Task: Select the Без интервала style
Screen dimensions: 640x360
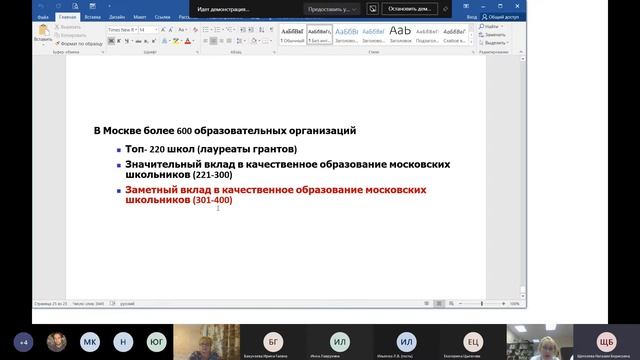Action: click(x=320, y=35)
